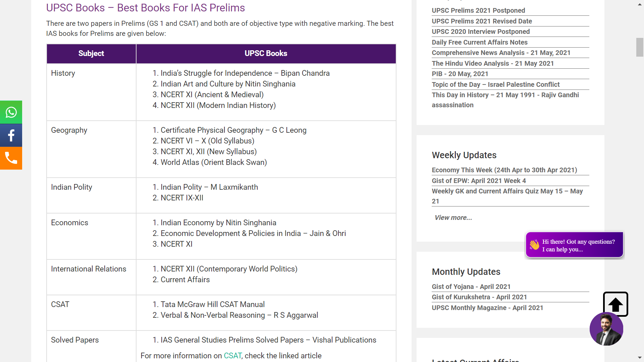This screenshot has width=644, height=362.
Task: Open This Day in History Rajiv Gandhi link
Action: 505,100
